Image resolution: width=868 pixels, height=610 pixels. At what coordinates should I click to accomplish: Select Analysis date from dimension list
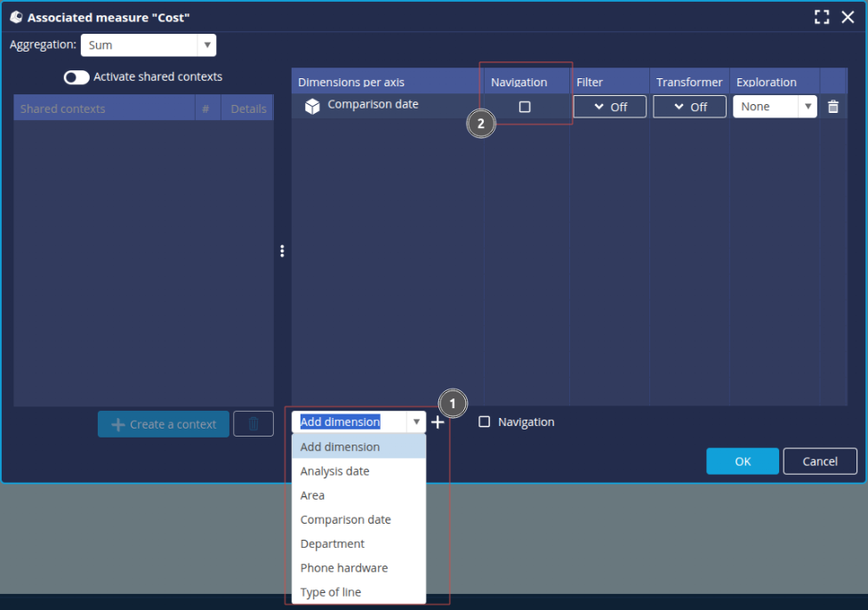334,471
